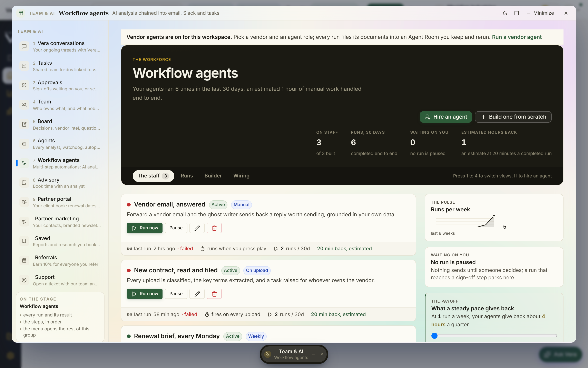Click ESTIMATED HOURS BACK stat value
This screenshot has height=368, width=588.
[464, 142]
